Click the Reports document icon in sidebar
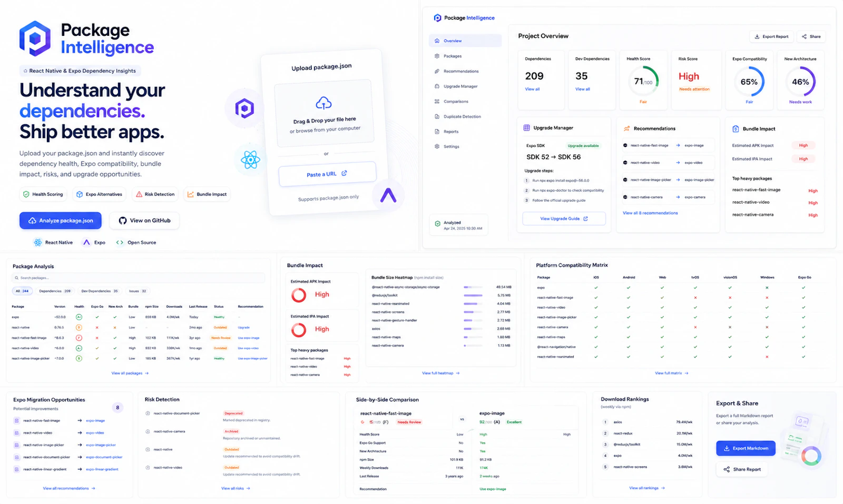The height and width of the screenshot is (504, 843). pos(437,132)
